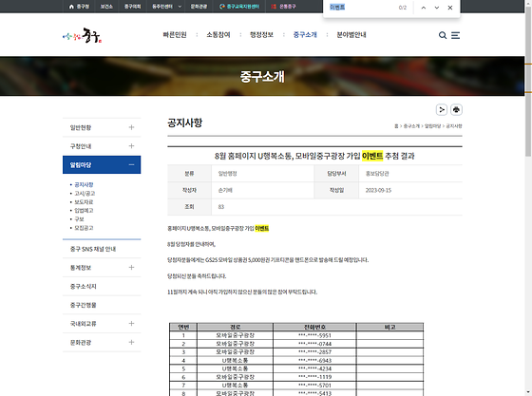Go to next find-in-page match
Viewport: 532px width, 396px height.
(437, 8)
